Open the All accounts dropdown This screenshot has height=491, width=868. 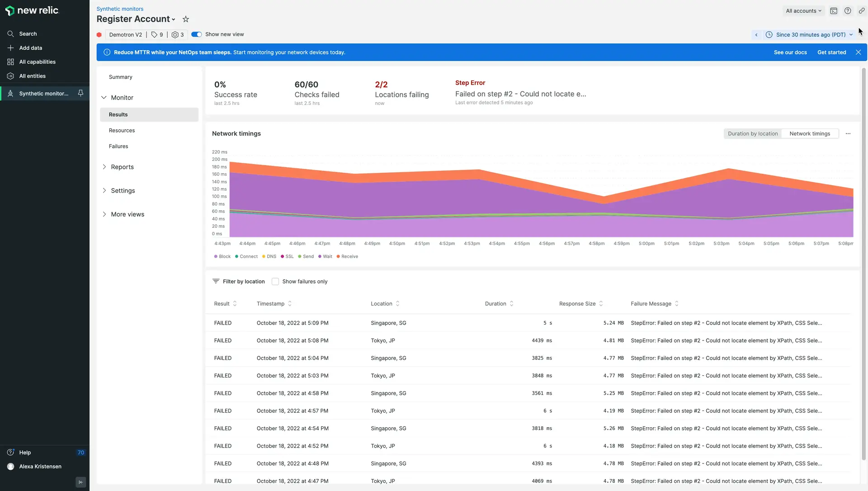[803, 11]
